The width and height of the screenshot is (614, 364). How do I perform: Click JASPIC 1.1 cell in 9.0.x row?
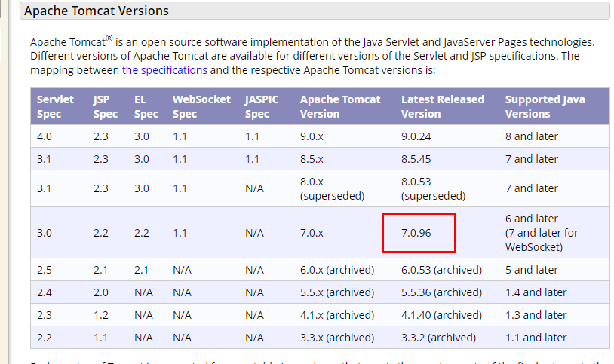[x=252, y=136]
